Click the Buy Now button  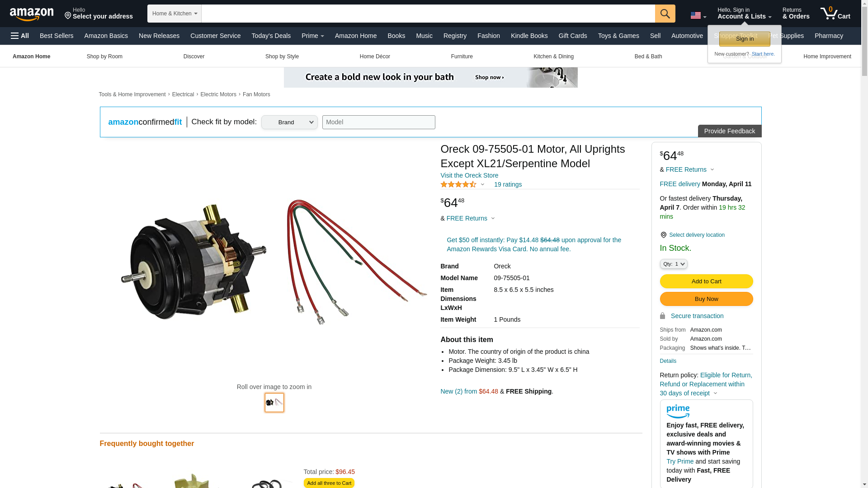(x=706, y=299)
